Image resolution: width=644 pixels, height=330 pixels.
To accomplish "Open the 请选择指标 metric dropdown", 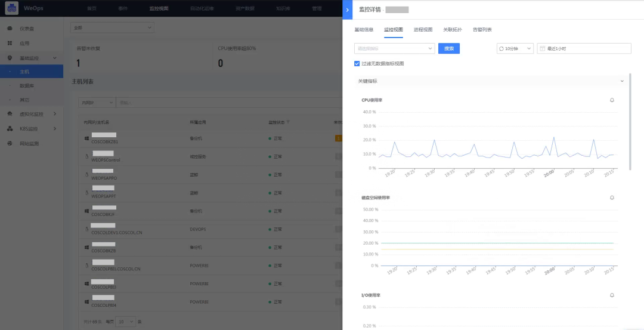I will [394, 48].
